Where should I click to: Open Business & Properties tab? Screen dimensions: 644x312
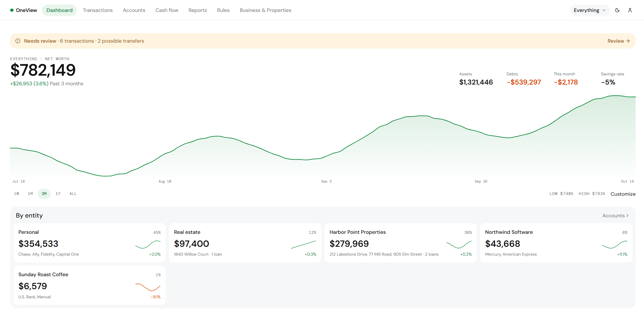[265, 10]
